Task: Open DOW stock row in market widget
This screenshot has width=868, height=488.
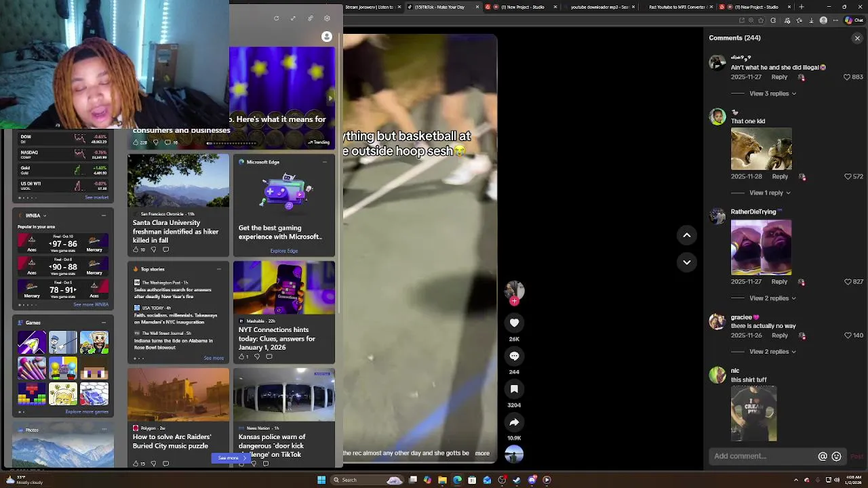Action: [63, 139]
